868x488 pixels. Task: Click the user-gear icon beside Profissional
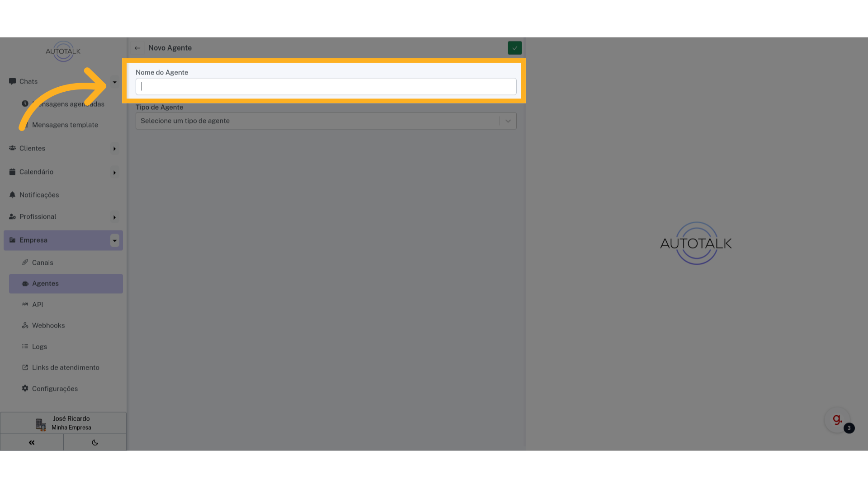coord(12,216)
